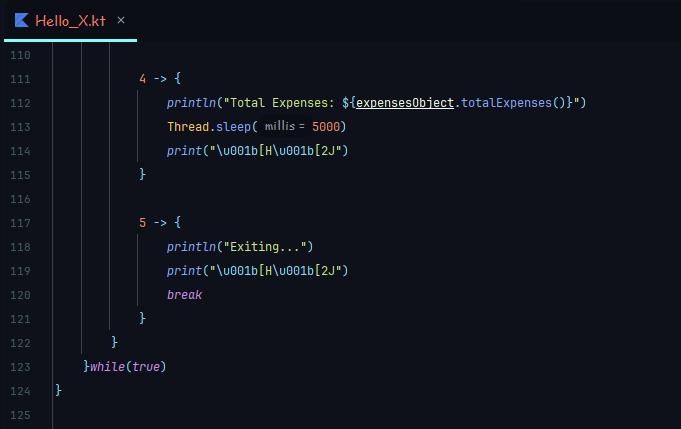
Task: Click line number 118 in gutter
Action: click(20, 247)
